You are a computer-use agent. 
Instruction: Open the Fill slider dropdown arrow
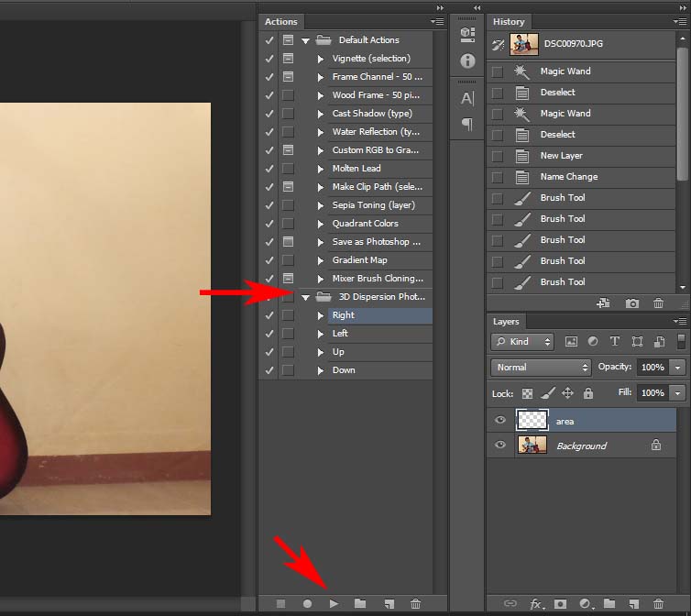pyautogui.click(x=677, y=392)
